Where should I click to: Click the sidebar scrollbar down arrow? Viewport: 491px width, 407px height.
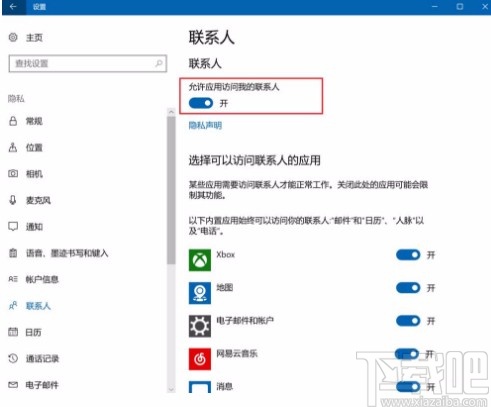[x=171, y=389]
